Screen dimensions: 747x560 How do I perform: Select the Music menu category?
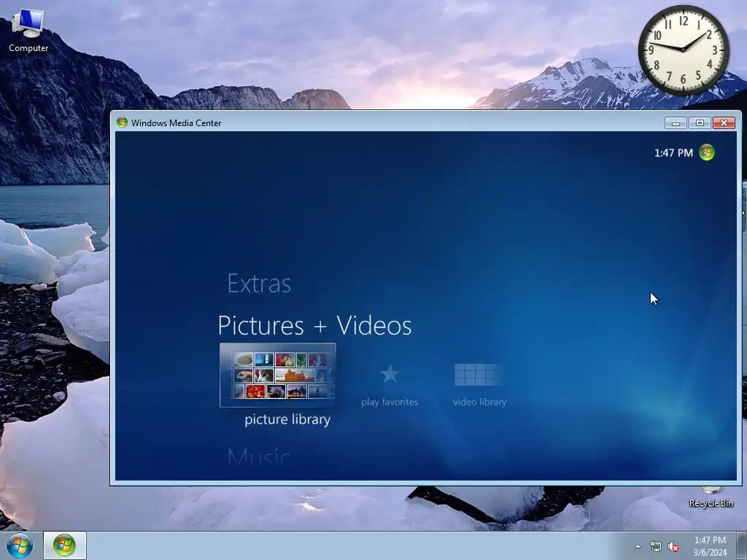tap(259, 456)
